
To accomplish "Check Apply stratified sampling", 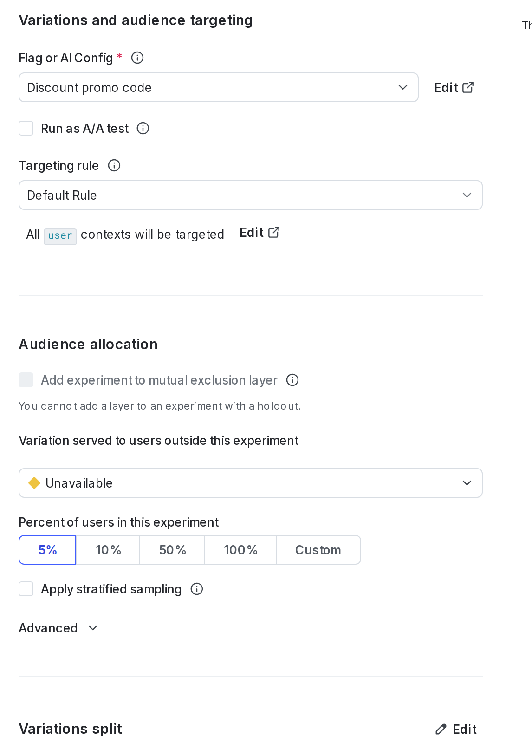I will coord(26,589).
